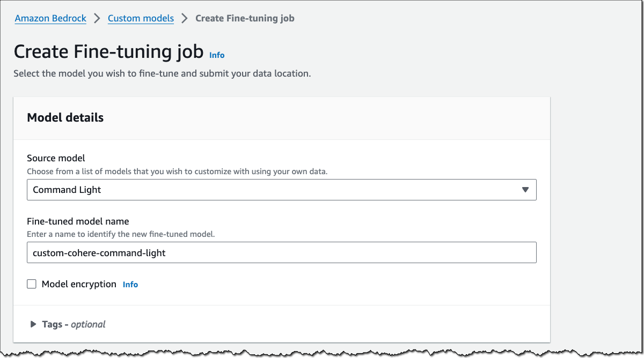Click the Fine-tuned model name label
Viewport: 644px width, 358px height.
tap(78, 221)
